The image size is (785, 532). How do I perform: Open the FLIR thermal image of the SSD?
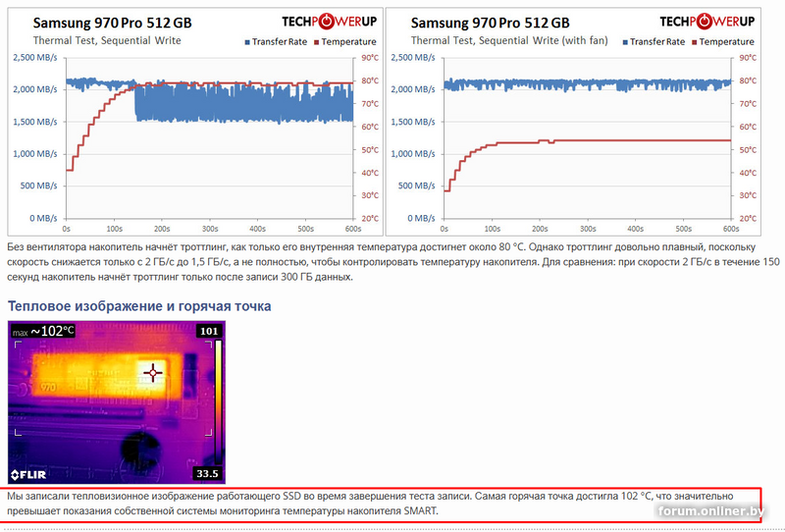tap(117, 402)
